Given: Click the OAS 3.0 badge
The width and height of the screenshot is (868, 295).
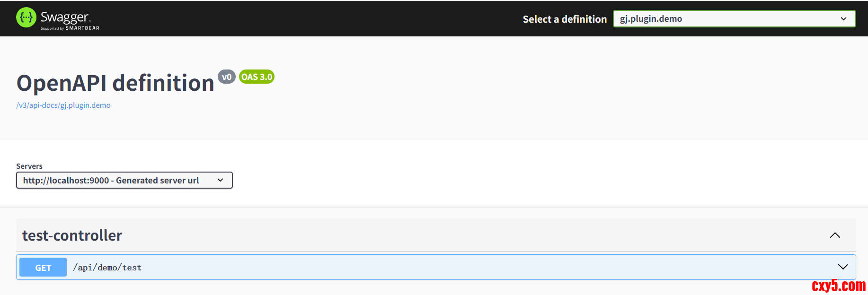Looking at the screenshot, I should (x=257, y=77).
